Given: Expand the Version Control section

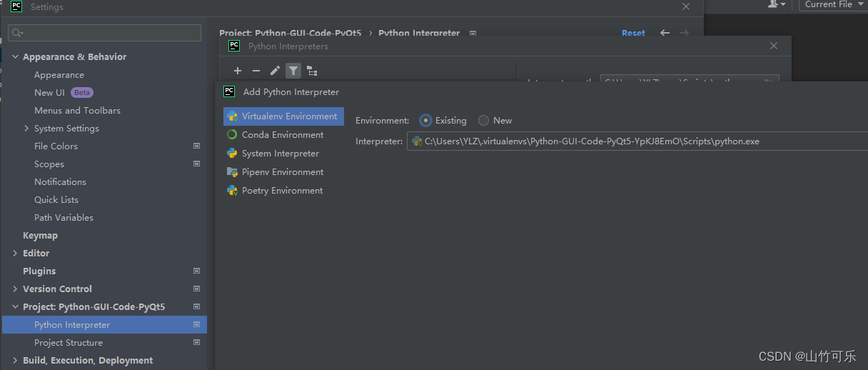Looking at the screenshot, I should coord(15,289).
